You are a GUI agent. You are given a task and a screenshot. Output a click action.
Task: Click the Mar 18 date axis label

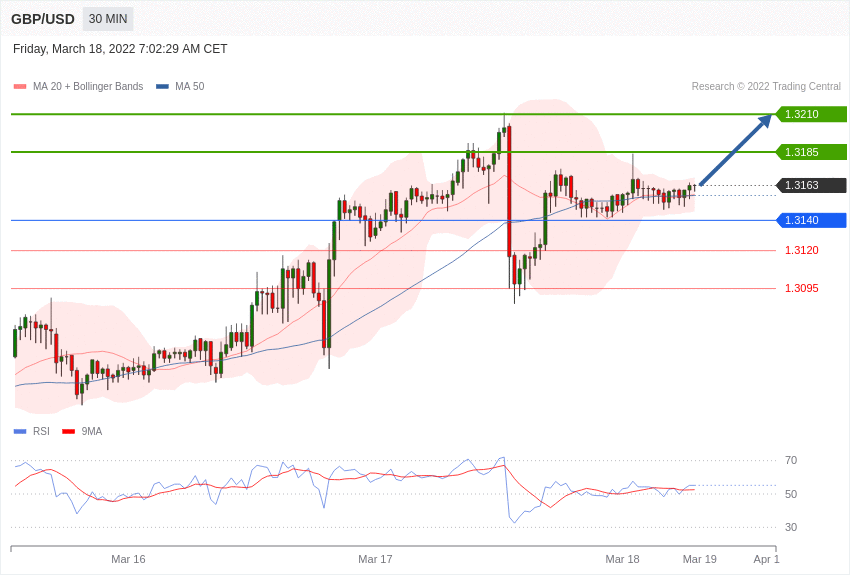pos(622,559)
